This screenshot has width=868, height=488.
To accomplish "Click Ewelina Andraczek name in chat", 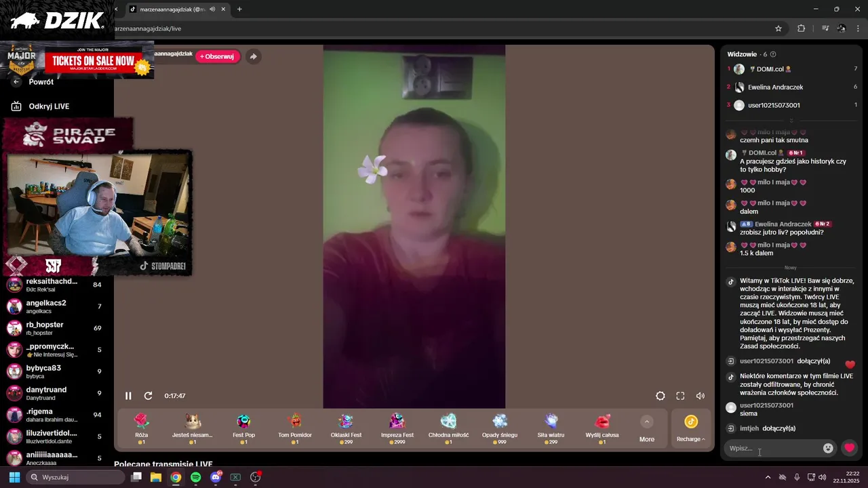I will click(783, 224).
